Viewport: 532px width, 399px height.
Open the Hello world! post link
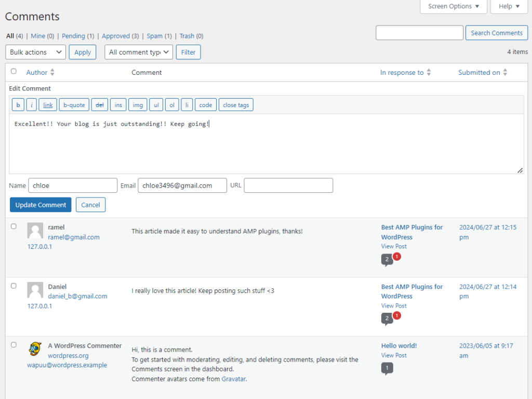pos(399,345)
